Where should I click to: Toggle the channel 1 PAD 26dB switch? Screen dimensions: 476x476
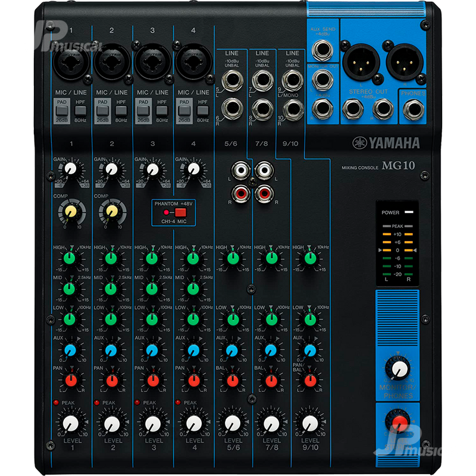62,111
